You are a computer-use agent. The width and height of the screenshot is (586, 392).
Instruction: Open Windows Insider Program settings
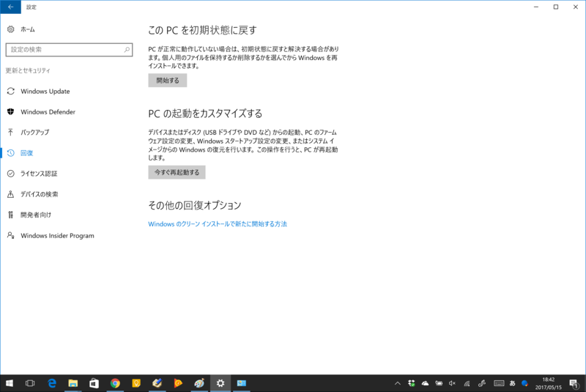57,235
